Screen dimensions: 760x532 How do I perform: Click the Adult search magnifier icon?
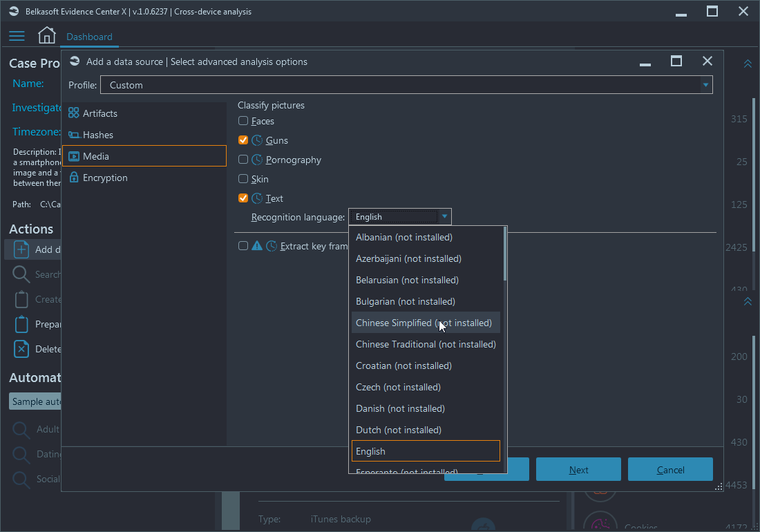pyautogui.click(x=21, y=430)
